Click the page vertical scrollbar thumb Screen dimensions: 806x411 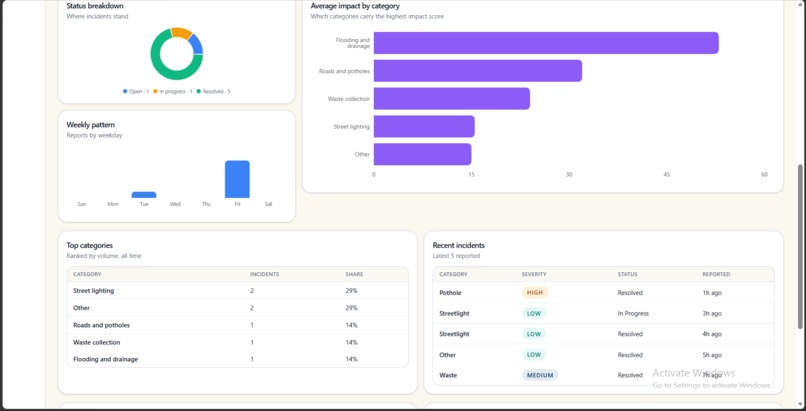pos(800,247)
